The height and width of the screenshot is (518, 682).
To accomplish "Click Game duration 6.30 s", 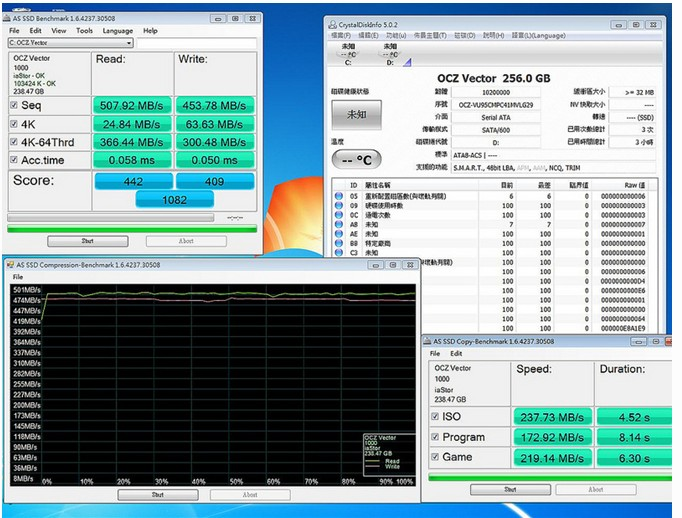I will [634, 458].
